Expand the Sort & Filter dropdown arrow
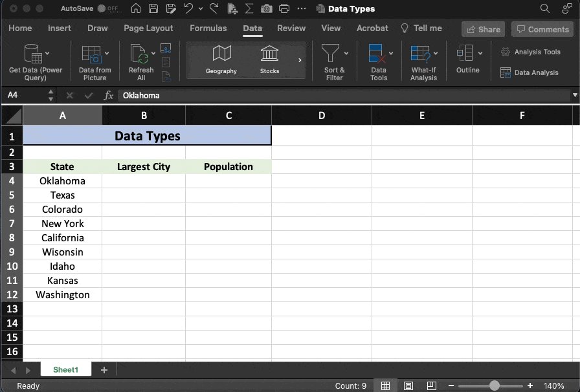 [x=346, y=53]
